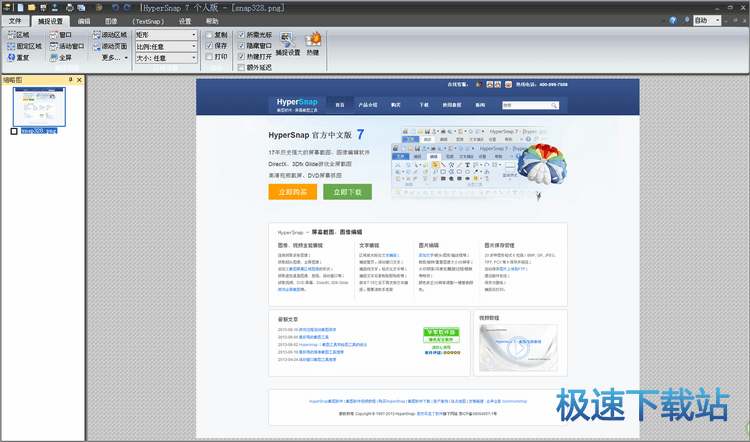750x442 pixels.
Task: Click the blue help question mark icon
Action: click(673, 20)
